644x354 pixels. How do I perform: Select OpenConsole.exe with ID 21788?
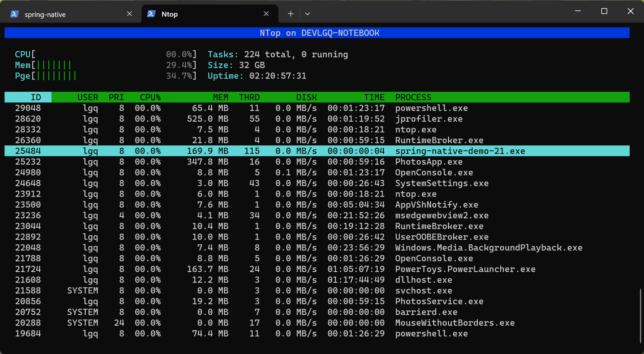click(317, 258)
